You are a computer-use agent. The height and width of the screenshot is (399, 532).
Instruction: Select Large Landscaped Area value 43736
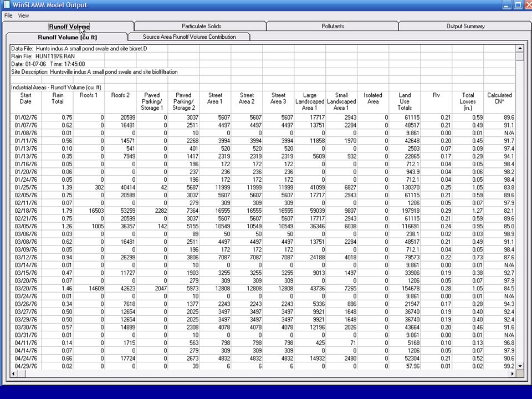point(310,288)
